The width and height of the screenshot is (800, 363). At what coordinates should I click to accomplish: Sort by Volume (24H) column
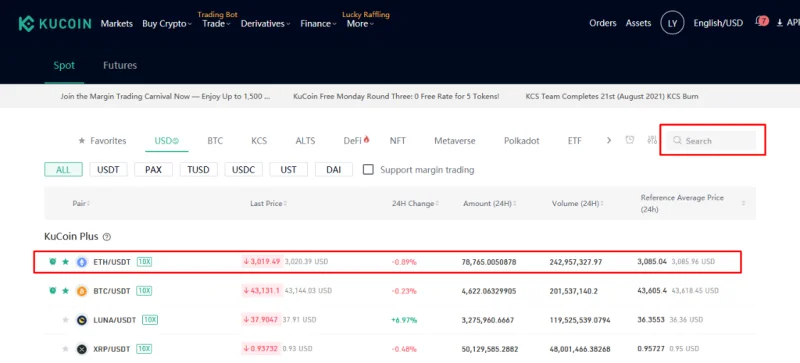(578, 203)
